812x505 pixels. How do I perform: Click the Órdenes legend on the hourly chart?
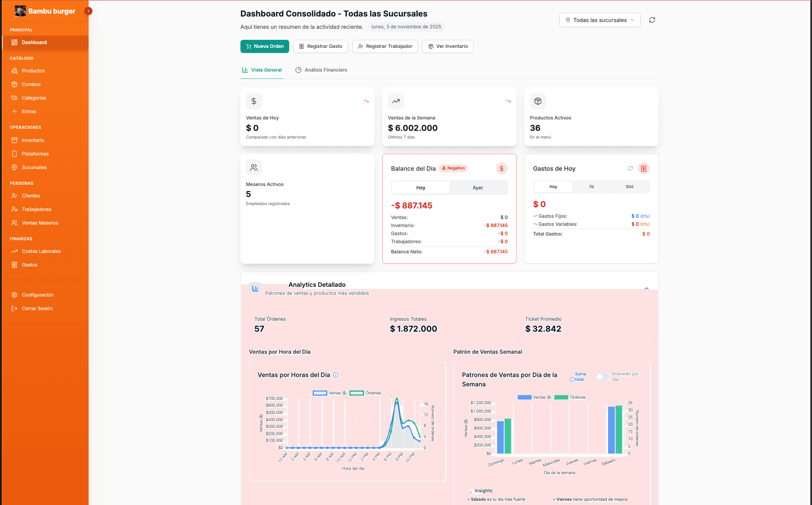366,393
